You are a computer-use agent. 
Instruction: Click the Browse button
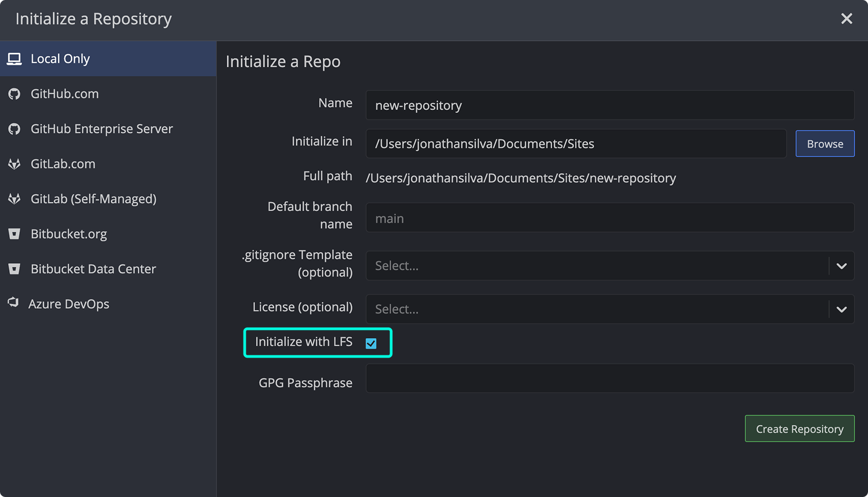click(x=825, y=143)
